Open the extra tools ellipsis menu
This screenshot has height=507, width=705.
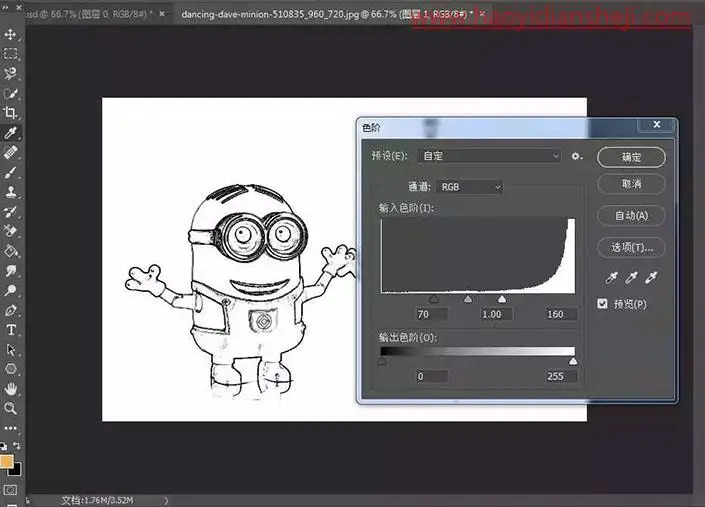(10, 428)
